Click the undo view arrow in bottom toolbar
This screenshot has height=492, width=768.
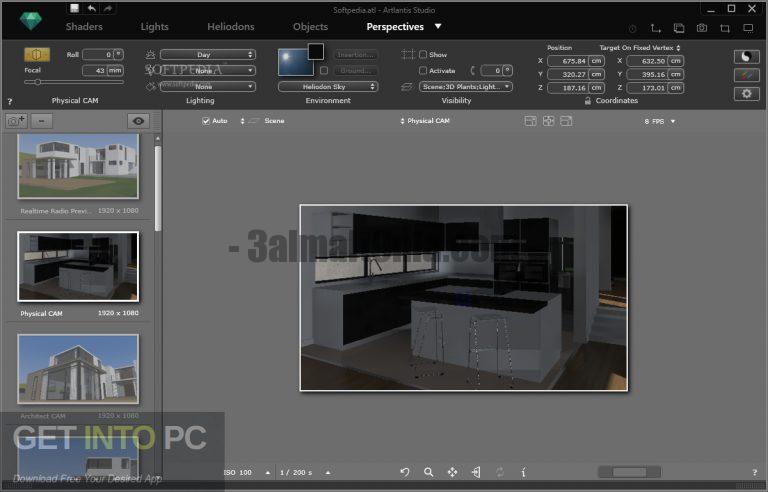[405, 472]
